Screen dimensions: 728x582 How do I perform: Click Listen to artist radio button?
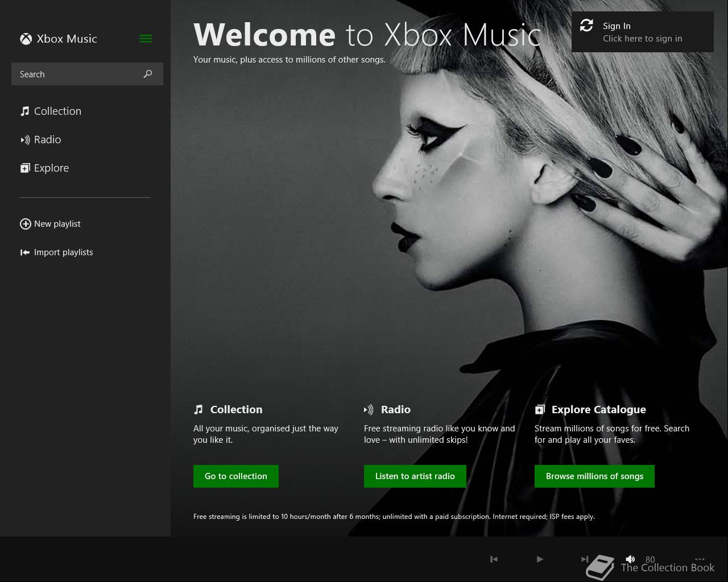tap(415, 476)
